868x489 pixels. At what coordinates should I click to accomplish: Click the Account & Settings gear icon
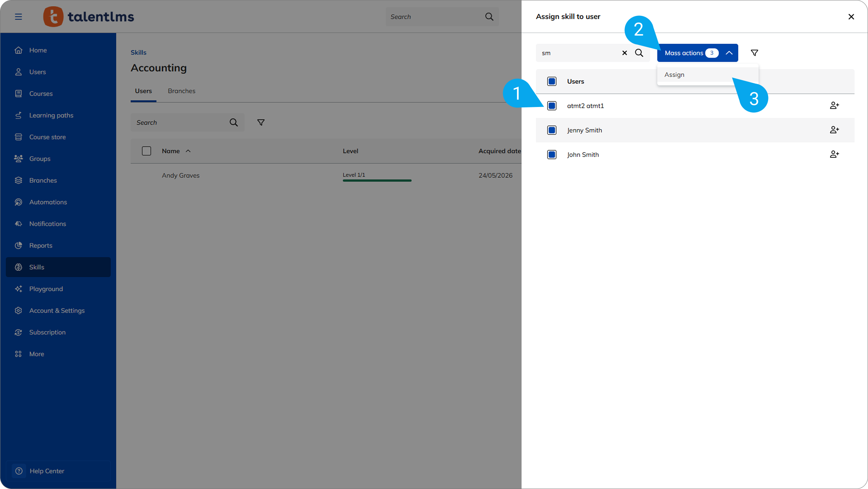click(x=18, y=310)
